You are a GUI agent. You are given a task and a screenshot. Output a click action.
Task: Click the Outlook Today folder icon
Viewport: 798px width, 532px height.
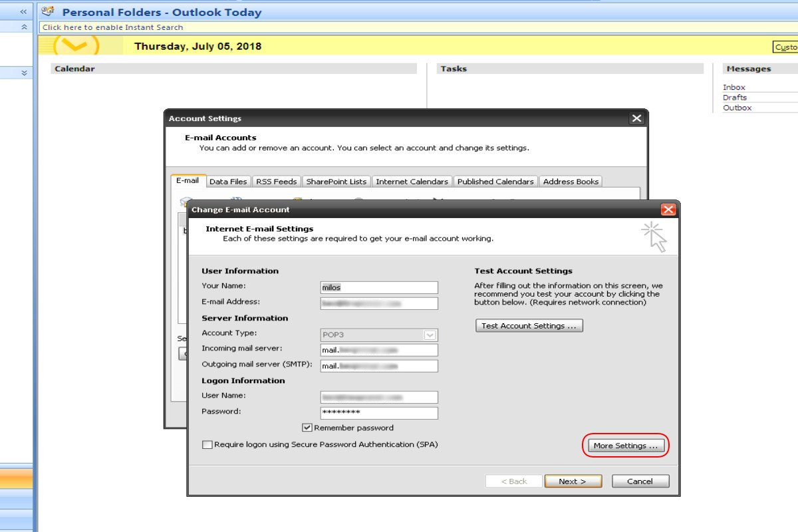tap(48, 11)
